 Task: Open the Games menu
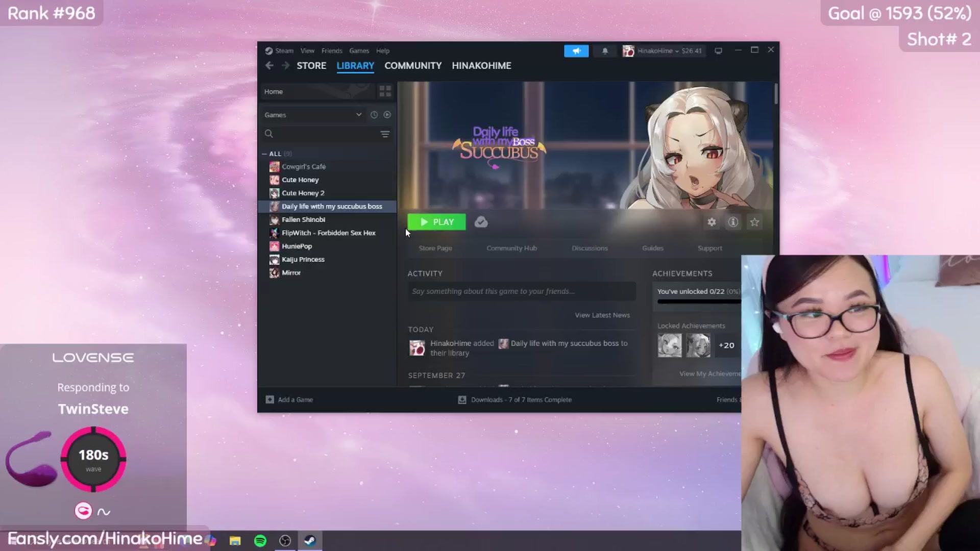coord(359,51)
